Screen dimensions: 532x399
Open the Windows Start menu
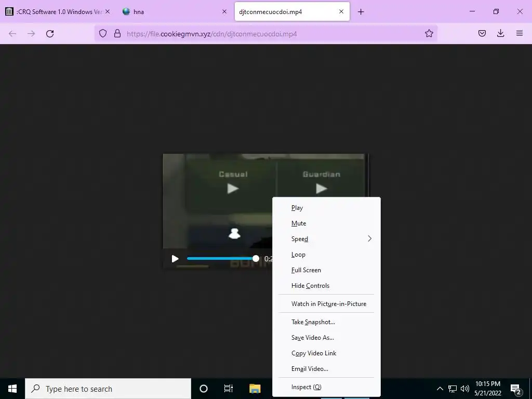click(12, 389)
